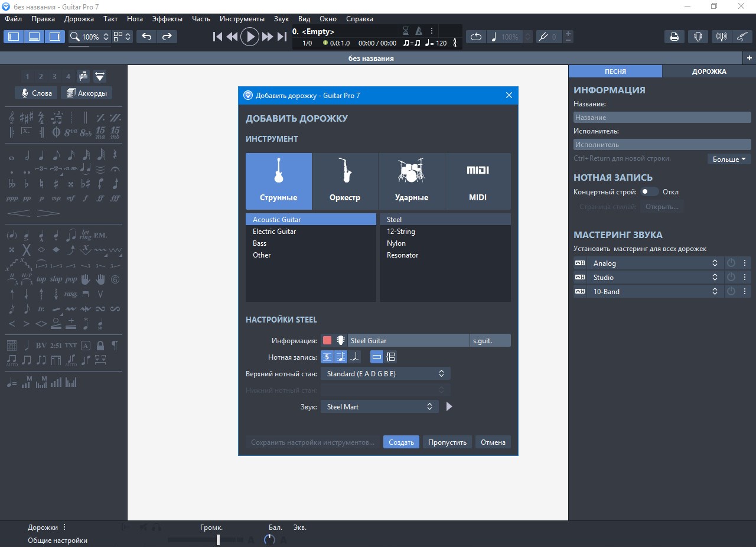Open the Слова lyrics button
756x547 pixels.
37,93
